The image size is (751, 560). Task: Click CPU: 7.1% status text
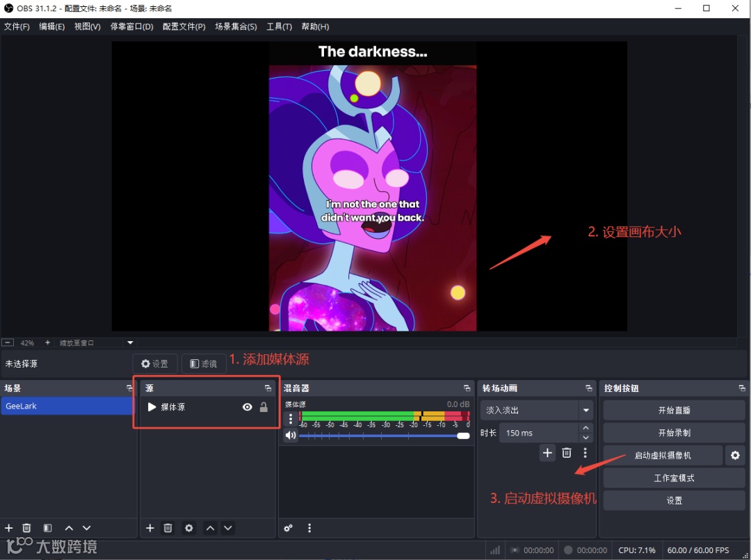636,550
